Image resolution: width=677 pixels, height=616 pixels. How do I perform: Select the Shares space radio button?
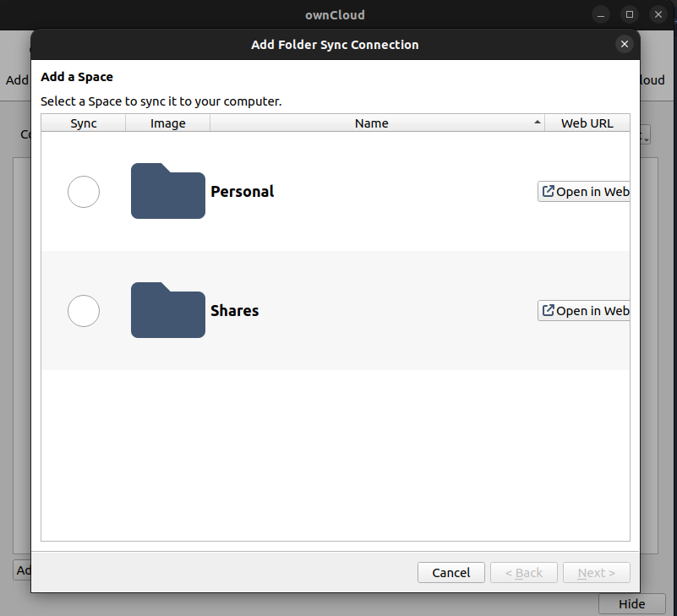[83, 311]
